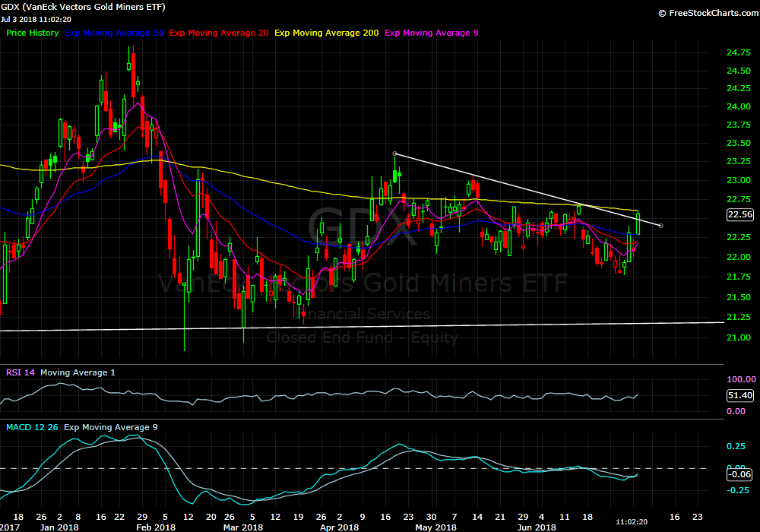760x532 pixels.
Task: Click the current price tag 22.56
Action: point(739,215)
